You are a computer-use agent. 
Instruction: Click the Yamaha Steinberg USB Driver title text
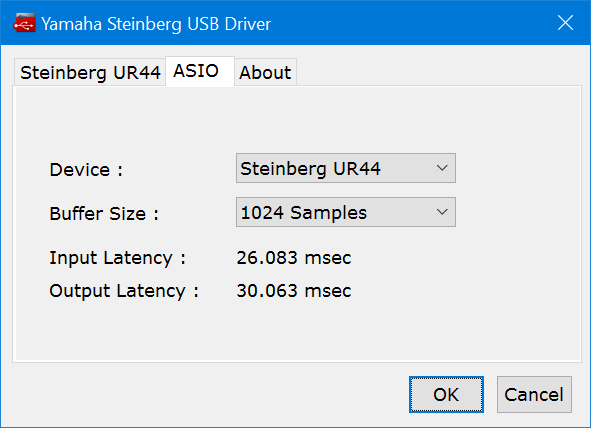[x=156, y=24]
